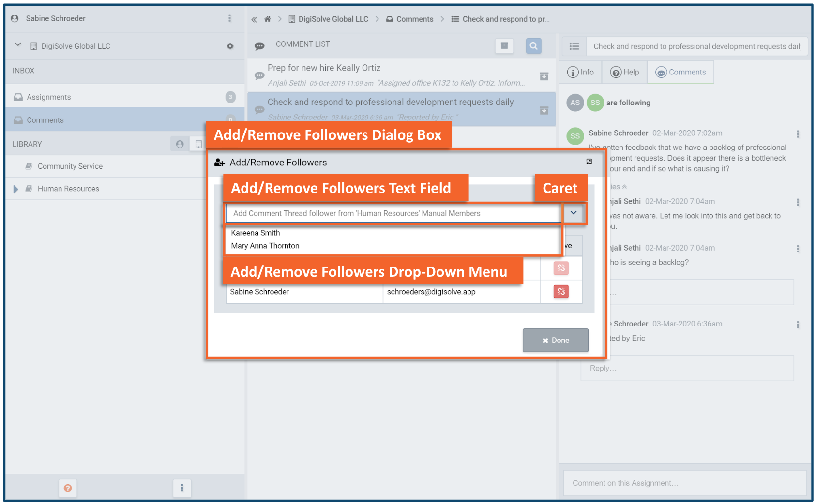Open options for 'seeing a backlog' reply
The image size is (816, 504).
pyautogui.click(x=798, y=249)
